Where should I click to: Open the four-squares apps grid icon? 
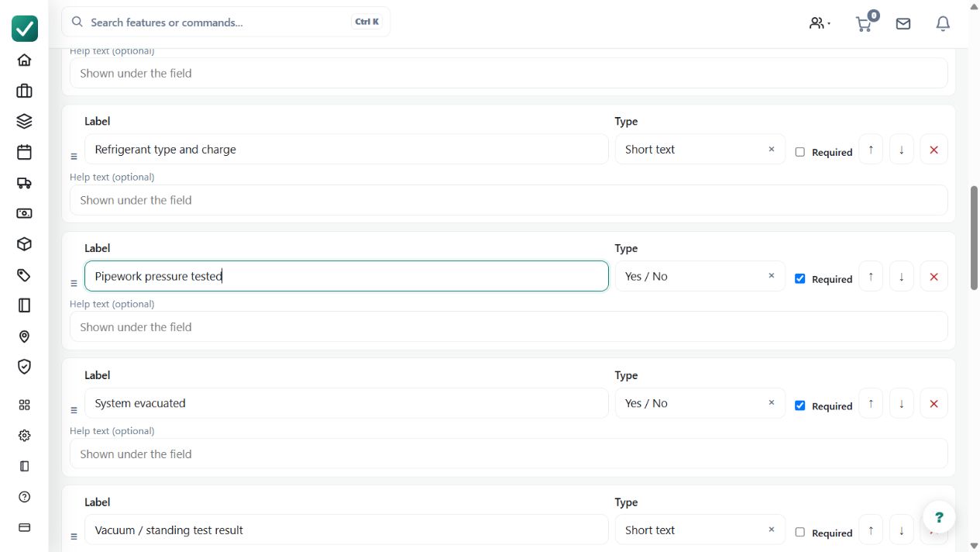point(24,405)
